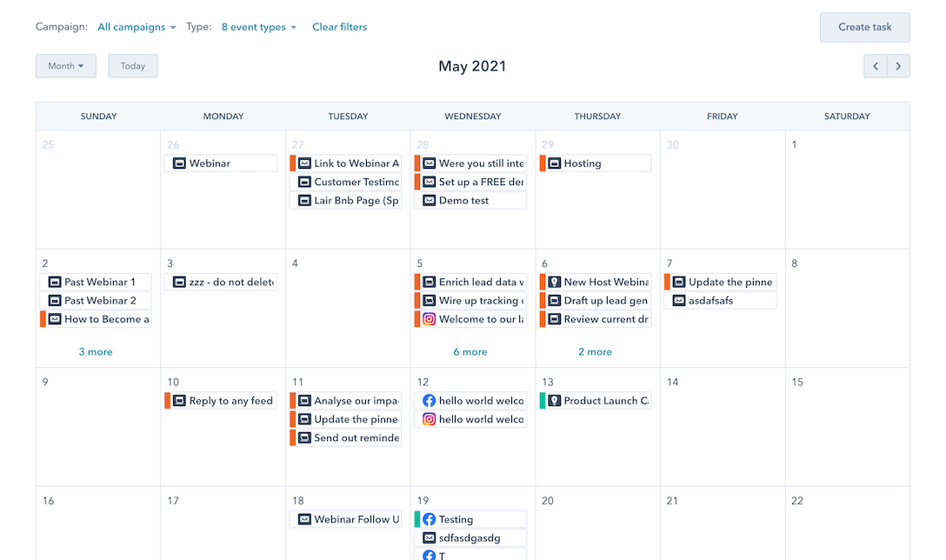The image size is (946, 560).
Task: Click the icon on "How to Become a" event
Action: click(x=56, y=318)
